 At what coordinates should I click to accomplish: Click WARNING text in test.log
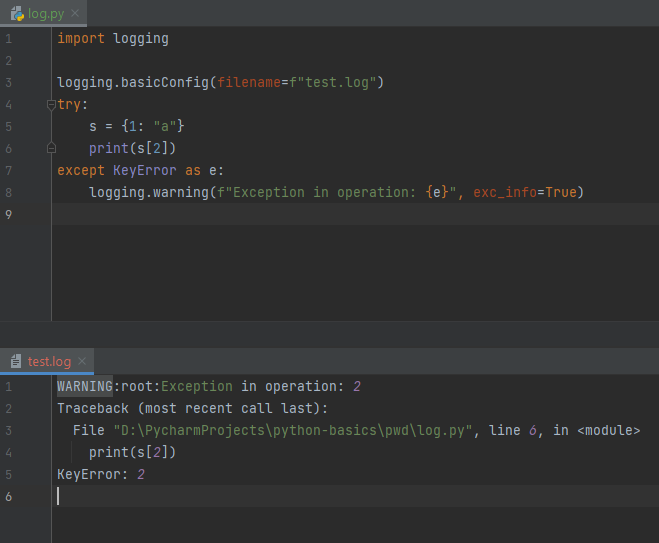(x=85, y=386)
